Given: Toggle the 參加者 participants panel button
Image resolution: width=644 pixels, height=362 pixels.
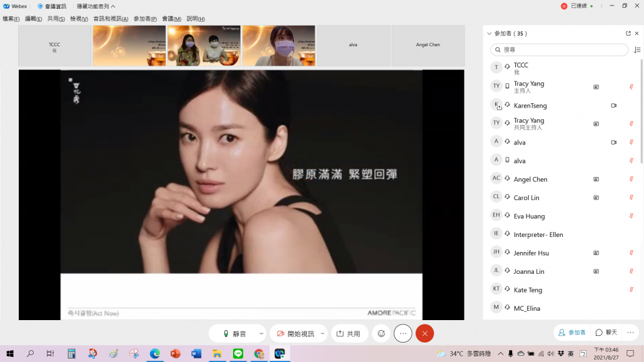Looking at the screenshot, I should [572, 333].
